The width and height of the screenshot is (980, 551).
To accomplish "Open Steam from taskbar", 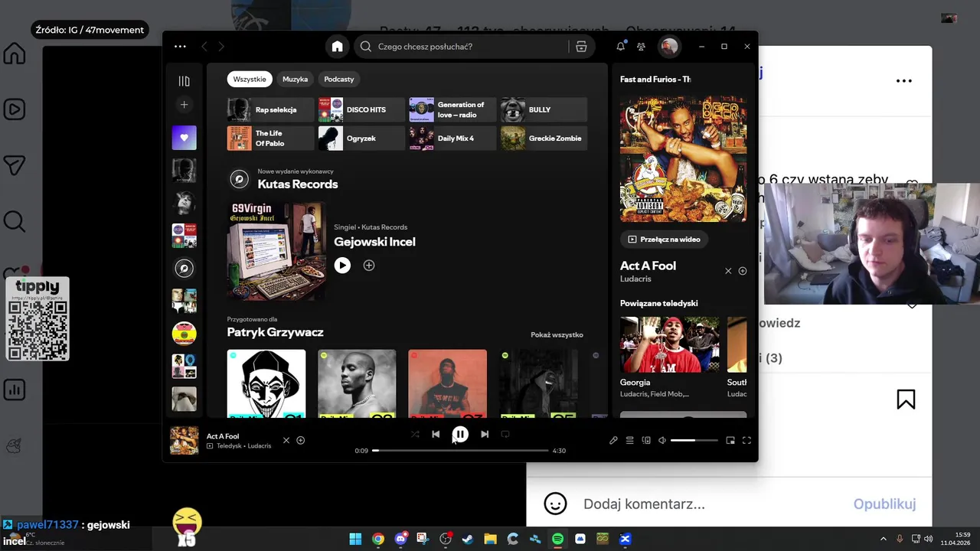I will click(468, 539).
